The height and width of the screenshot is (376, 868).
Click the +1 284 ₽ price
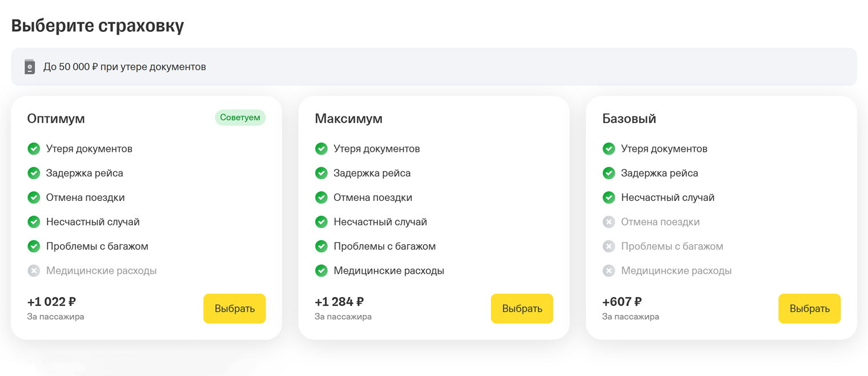click(x=339, y=302)
